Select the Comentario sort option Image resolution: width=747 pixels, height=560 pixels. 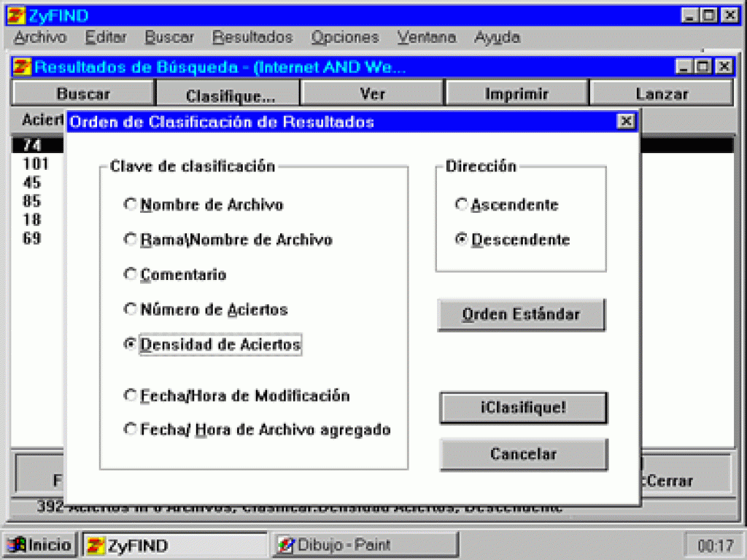click(x=131, y=275)
